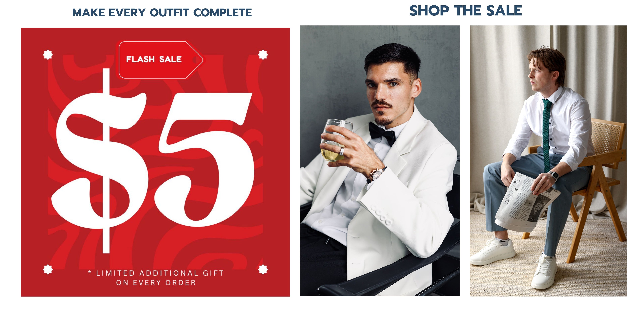
Task: Click the green knit necktie
Action: [547, 135]
